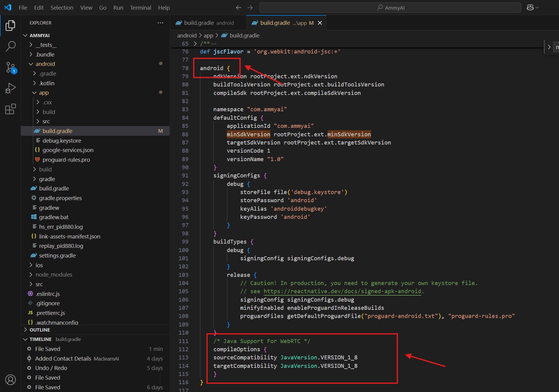559x392 pixels.
Task: Open Run and Debug view
Action: [x=10, y=88]
